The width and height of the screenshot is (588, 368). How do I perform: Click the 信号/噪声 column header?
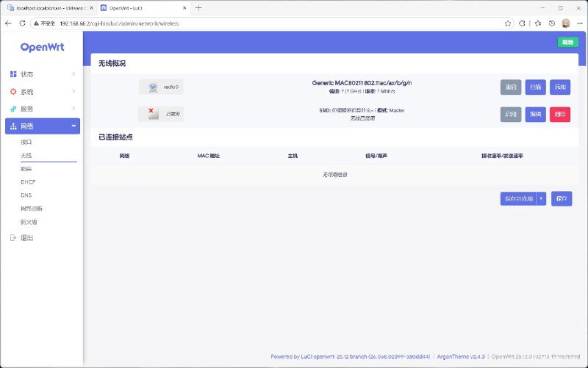pyautogui.click(x=376, y=156)
